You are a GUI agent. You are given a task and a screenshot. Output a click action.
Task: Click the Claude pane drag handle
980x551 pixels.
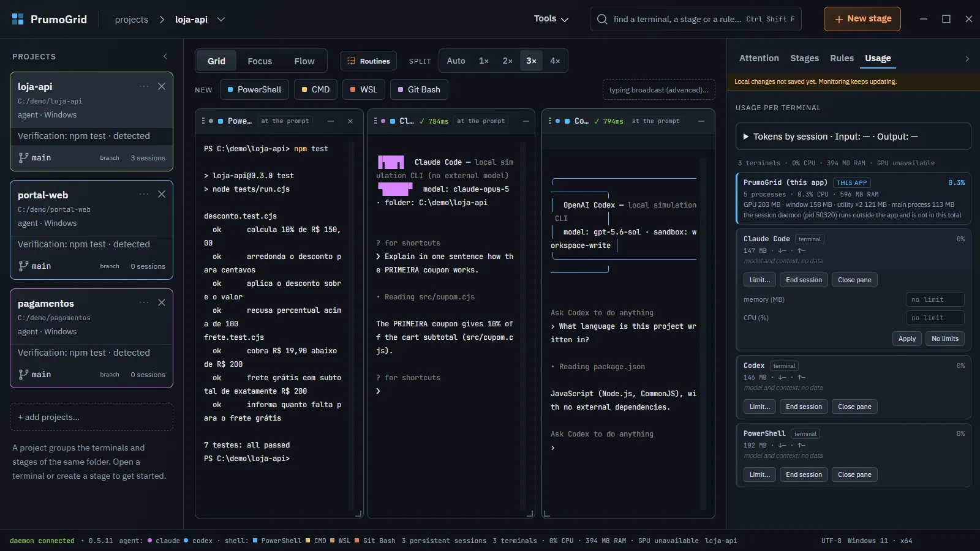pos(376,121)
